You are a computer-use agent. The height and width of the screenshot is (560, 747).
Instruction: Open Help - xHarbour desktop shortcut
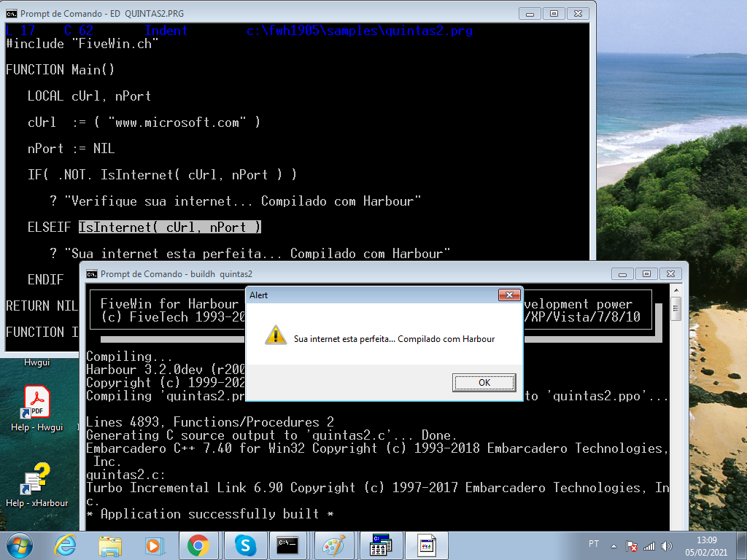click(x=36, y=485)
